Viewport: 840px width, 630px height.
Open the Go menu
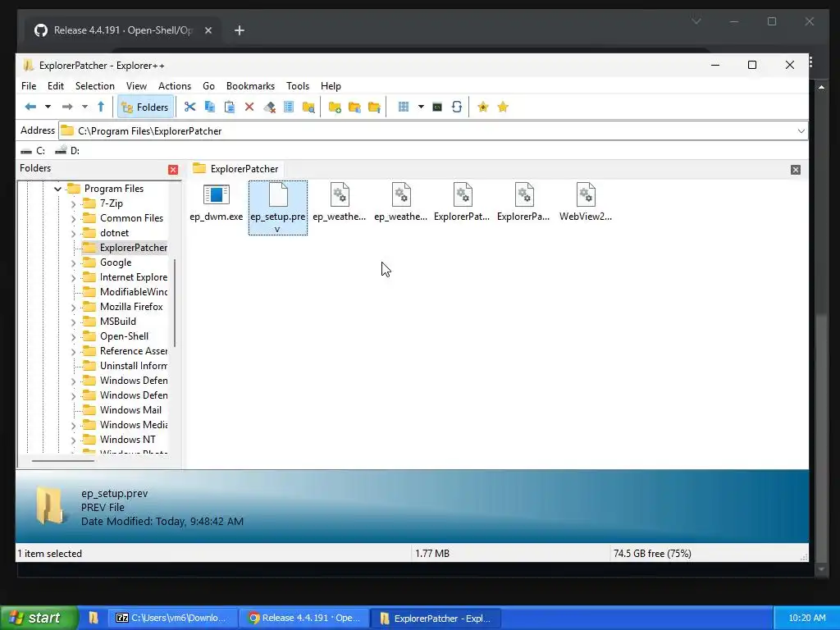(209, 86)
